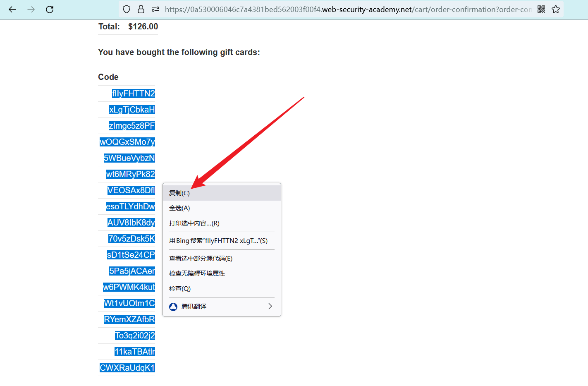Image resolution: width=588 pixels, height=386 pixels.
Task: Focus the URL address bar field
Action: [347, 9]
